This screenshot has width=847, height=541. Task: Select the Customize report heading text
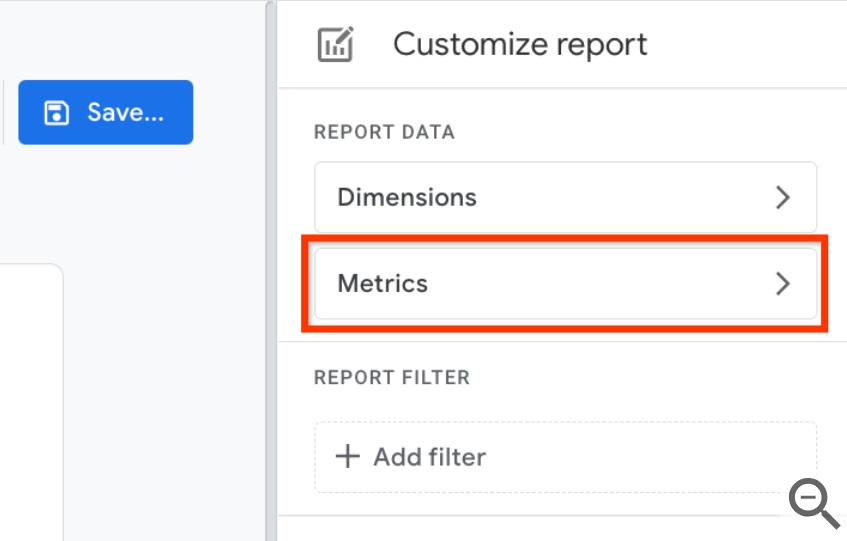point(520,44)
